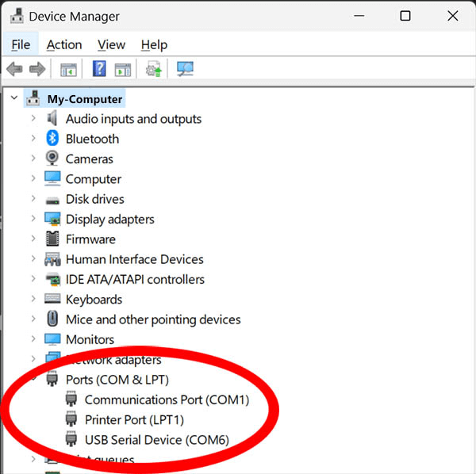This screenshot has width=476, height=474.
Task: Click the Device Manager title bar icon
Action: click(17, 16)
